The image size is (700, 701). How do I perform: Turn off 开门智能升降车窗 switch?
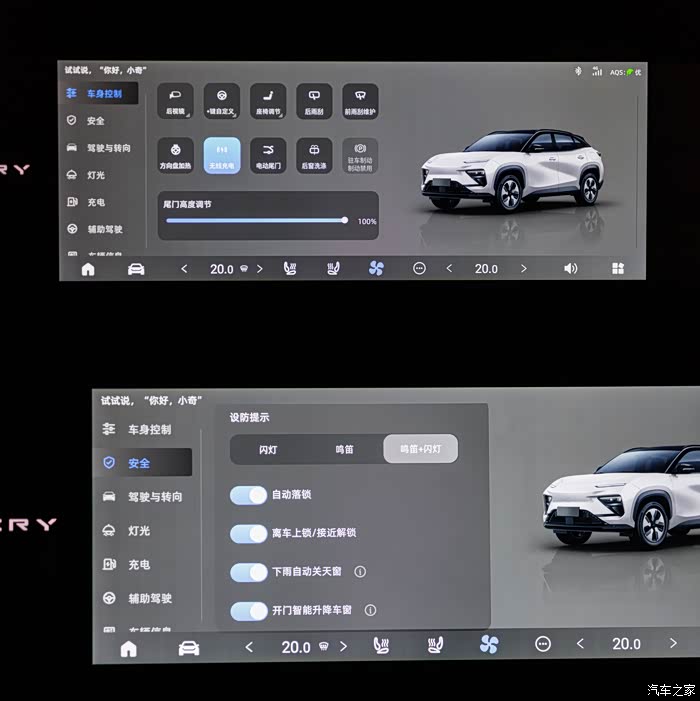point(248,610)
